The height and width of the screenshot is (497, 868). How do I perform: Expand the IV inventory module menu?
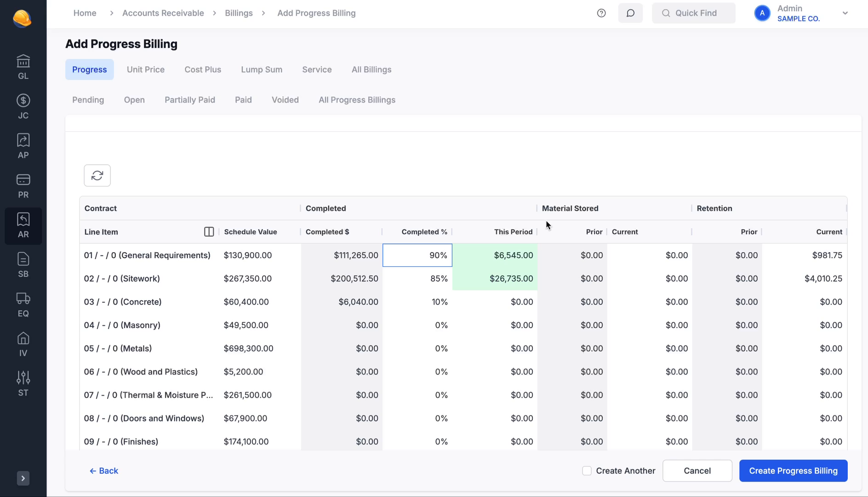[23, 343]
